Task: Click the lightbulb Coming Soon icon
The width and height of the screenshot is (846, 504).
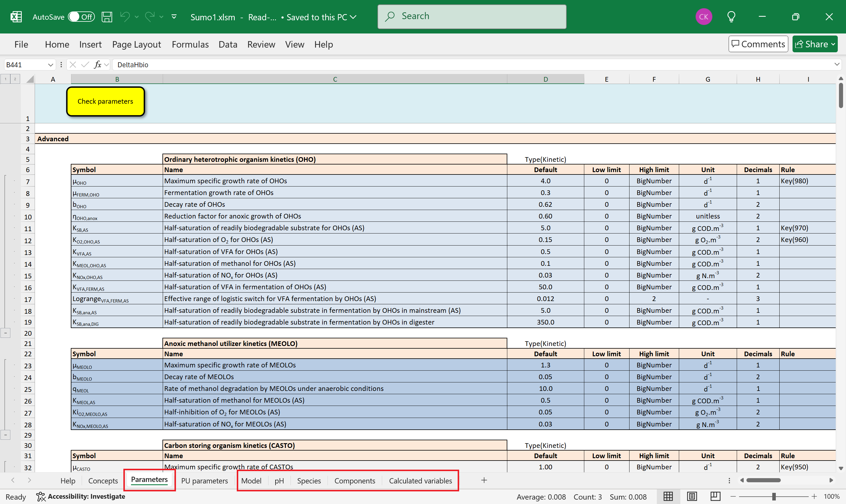Action: 731,17
